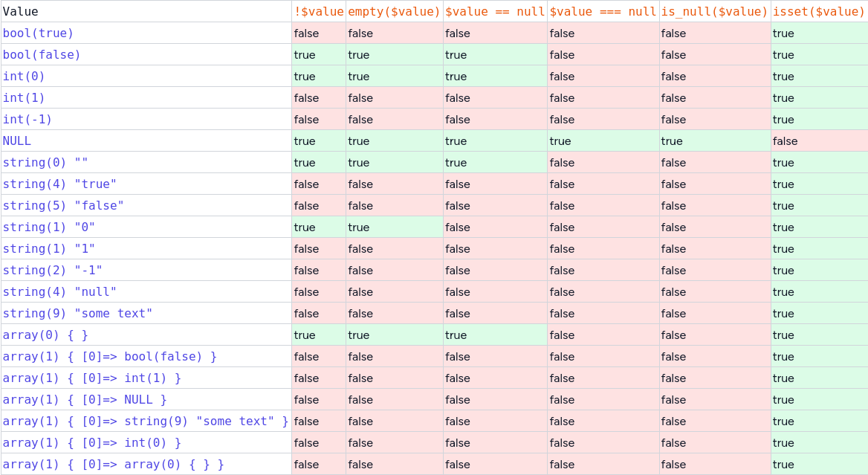The width and height of the screenshot is (868, 475).
Task: Click !$value "false" cell in bool(true) row
Action: [x=319, y=33]
